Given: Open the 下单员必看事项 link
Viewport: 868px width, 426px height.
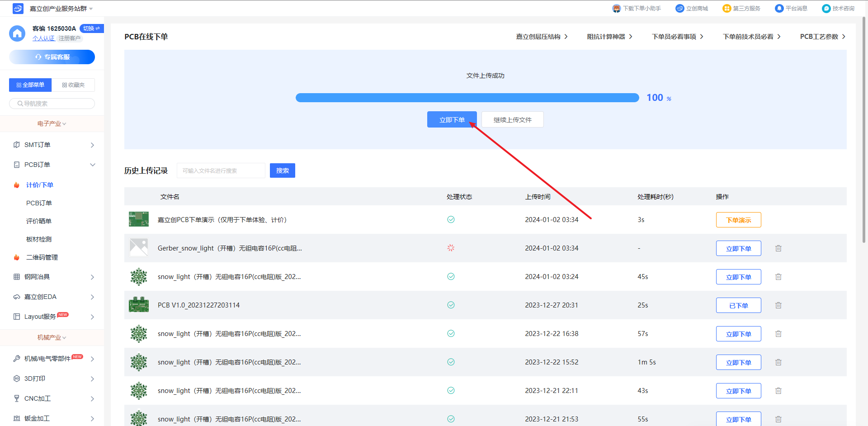Looking at the screenshot, I should coord(677,37).
